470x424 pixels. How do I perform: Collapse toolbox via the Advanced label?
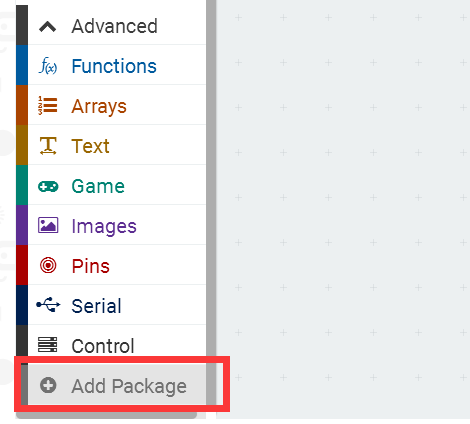(114, 26)
